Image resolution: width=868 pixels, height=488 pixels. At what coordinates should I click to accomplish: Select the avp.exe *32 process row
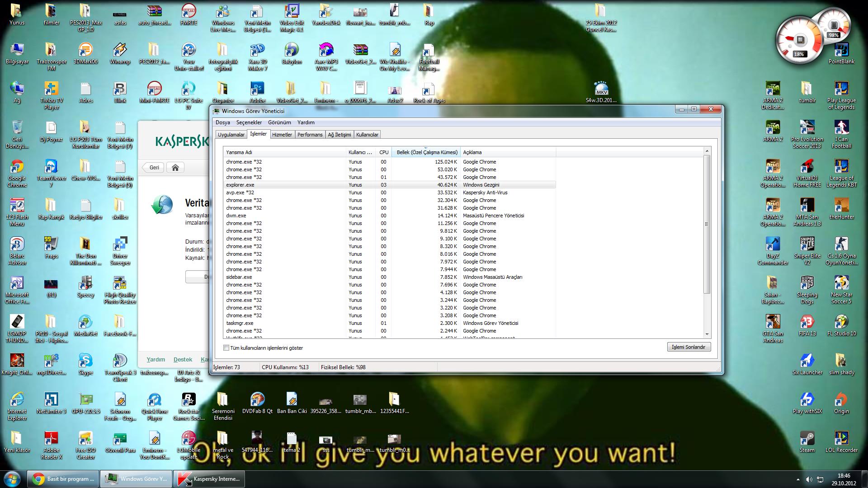click(390, 192)
